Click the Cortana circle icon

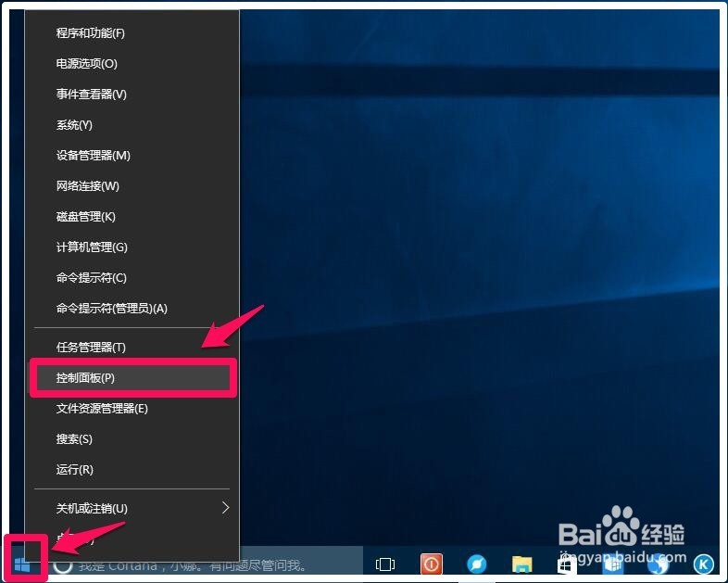click(63, 565)
